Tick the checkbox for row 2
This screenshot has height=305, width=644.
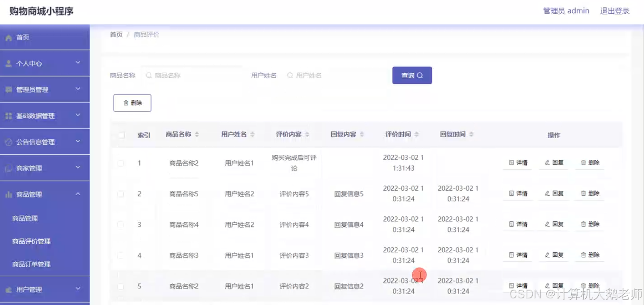click(121, 194)
